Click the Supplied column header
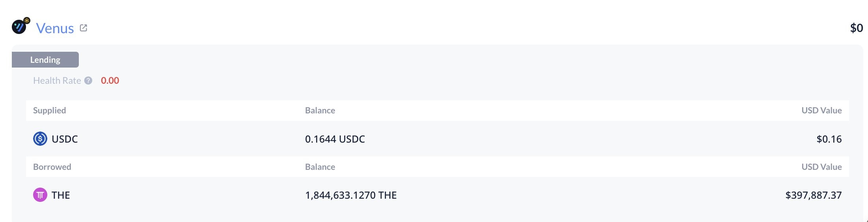The height and width of the screenshot is (222, 868). tap(49, 111)
